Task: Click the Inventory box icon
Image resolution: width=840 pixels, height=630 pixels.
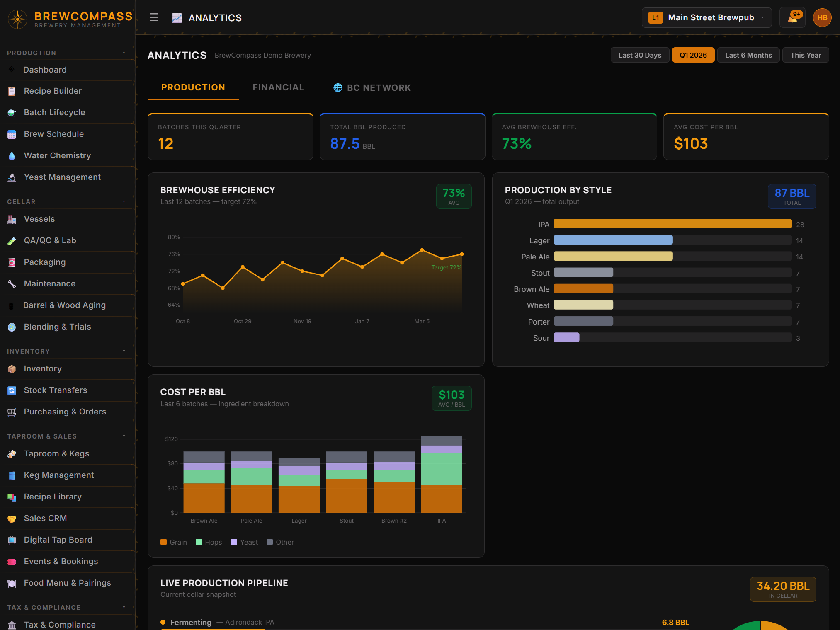Action: click(x=12, y=369)
